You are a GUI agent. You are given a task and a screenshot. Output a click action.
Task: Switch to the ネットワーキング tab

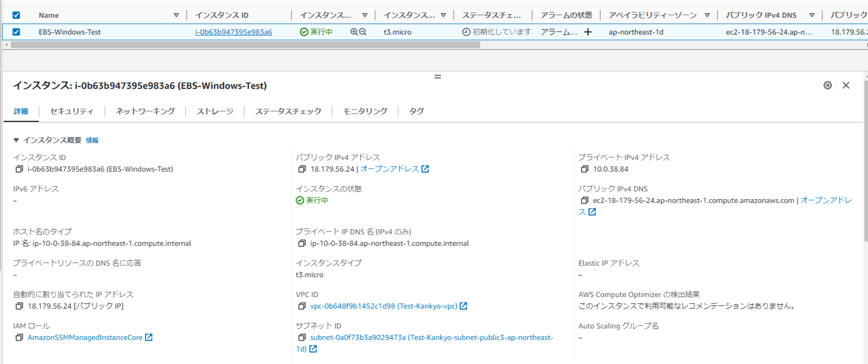click(145, 111)
